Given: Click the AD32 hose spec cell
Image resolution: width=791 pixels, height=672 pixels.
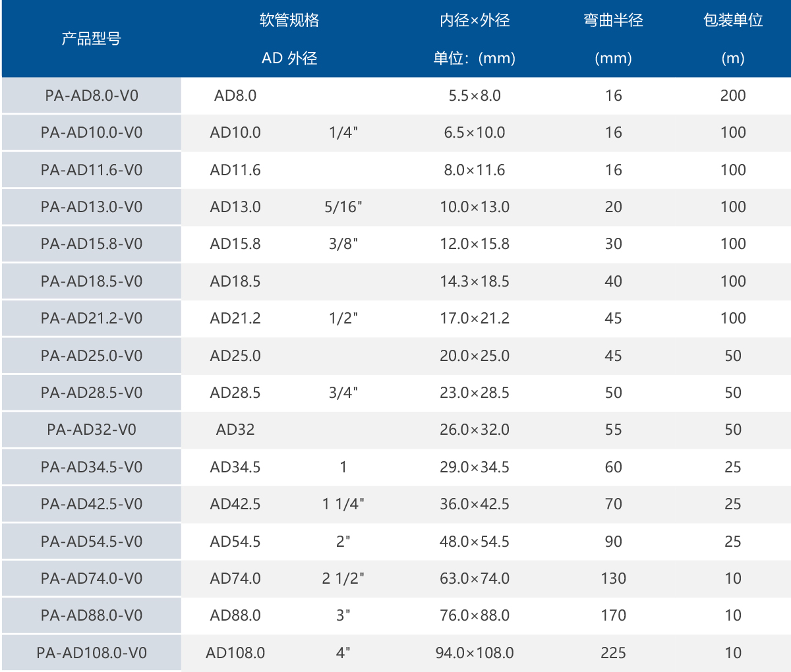Looking at the screenshot, I should [x=235, y=430].
